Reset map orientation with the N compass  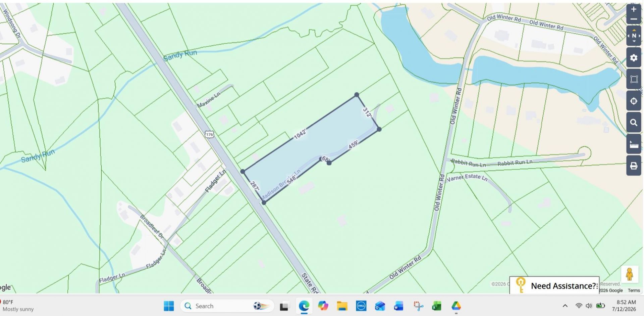[x=634, y=36]
